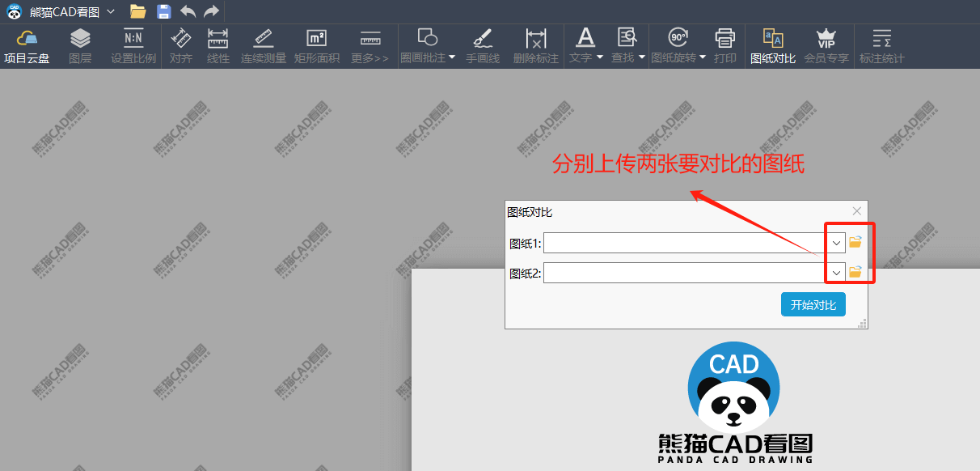Choose the 连续测量 continuous measurement tool
The height and width of the screenshot is (471, 980).
pyautogui.click(x=264, y=46)
